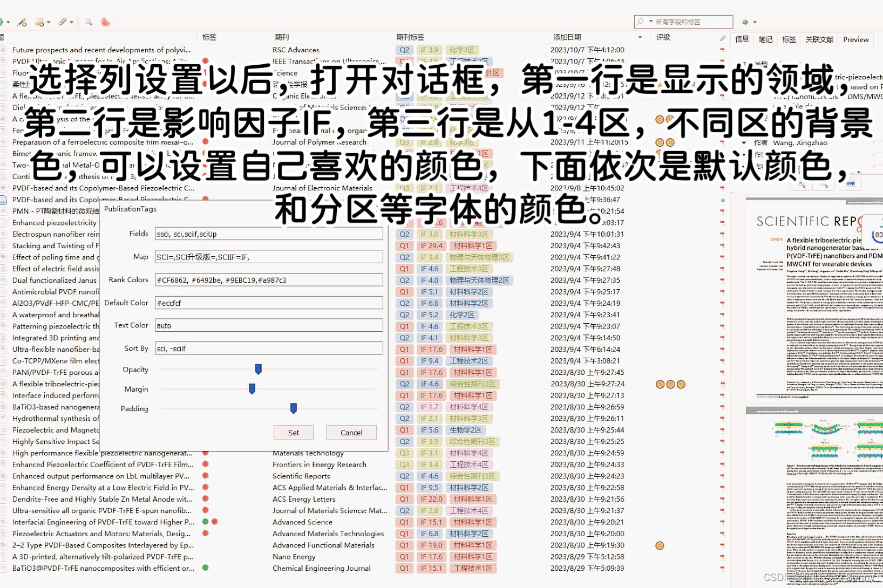Click the Text Color input field

pyautogui.click(x=269, y=326)
